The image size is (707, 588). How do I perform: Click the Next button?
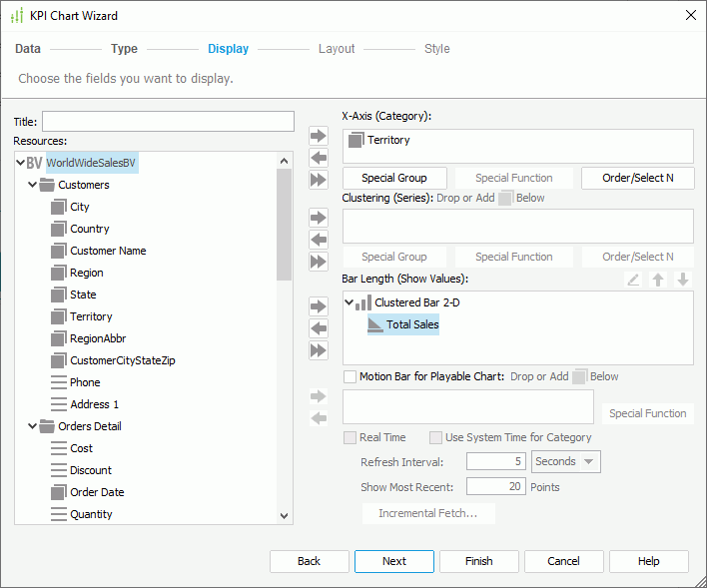(x=394, y=561)
